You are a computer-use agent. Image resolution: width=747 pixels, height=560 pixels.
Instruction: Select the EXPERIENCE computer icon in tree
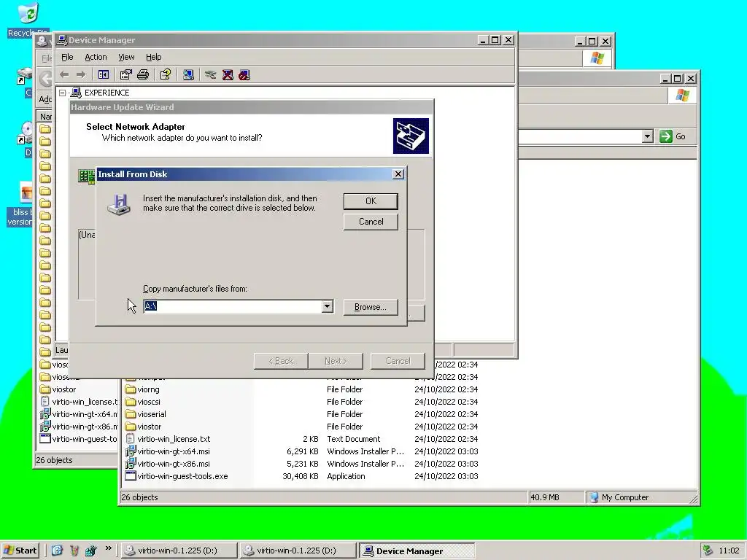[x=76, y=93]
